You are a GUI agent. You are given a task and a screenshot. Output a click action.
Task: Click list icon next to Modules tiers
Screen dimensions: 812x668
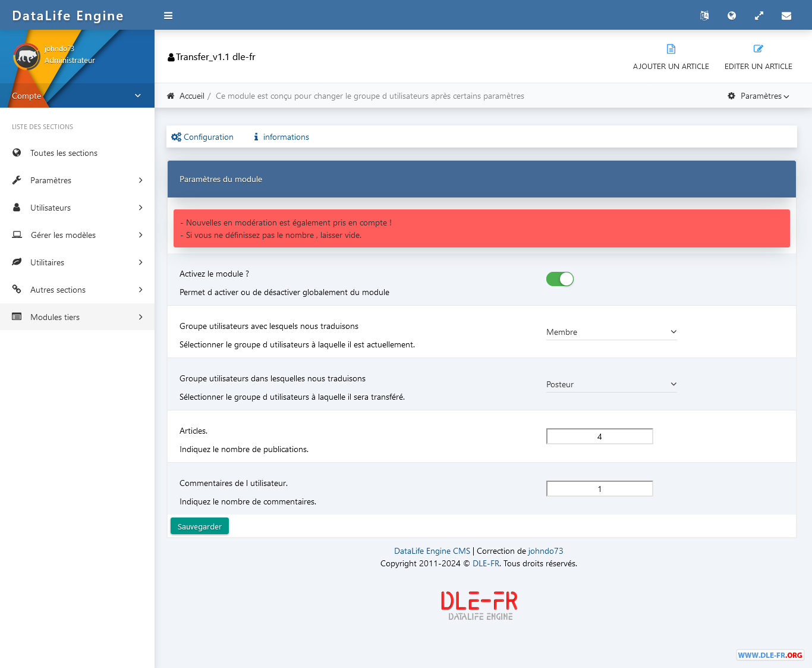point(17,317)
